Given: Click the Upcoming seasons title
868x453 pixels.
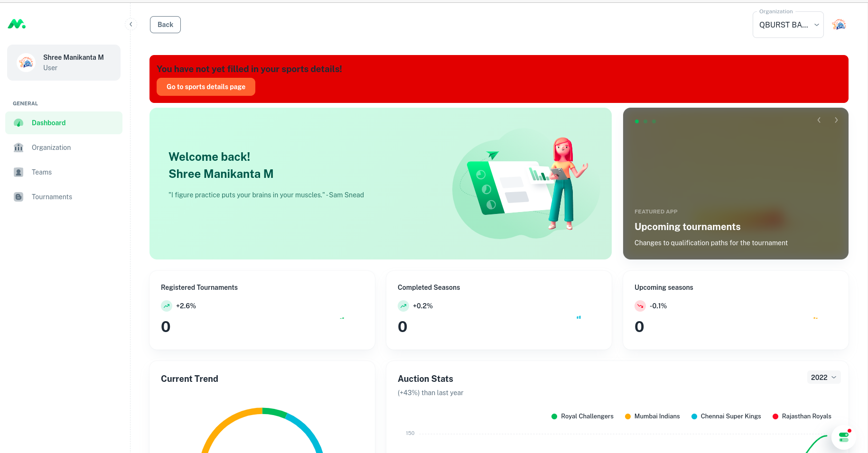Looking at the screenshot, I should point(664,287).
